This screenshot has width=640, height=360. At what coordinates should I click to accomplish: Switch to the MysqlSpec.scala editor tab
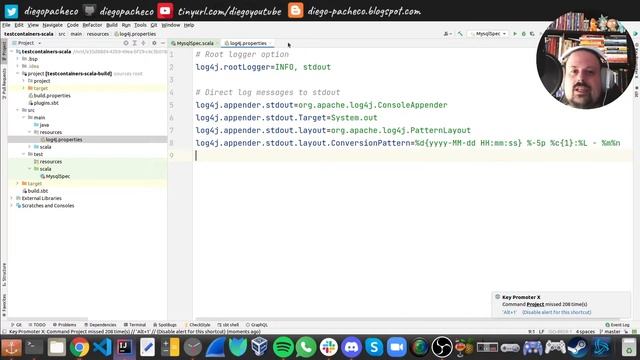click(195, 43)
